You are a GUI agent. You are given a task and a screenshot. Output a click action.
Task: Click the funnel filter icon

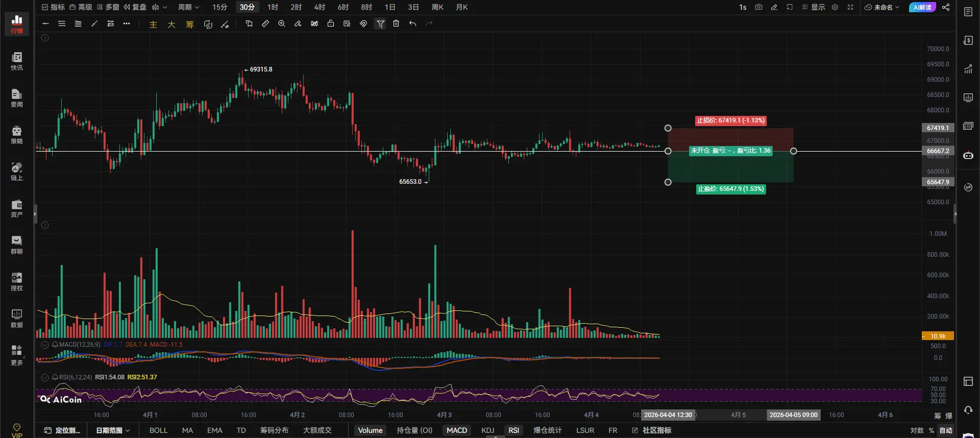coord(380,23)
